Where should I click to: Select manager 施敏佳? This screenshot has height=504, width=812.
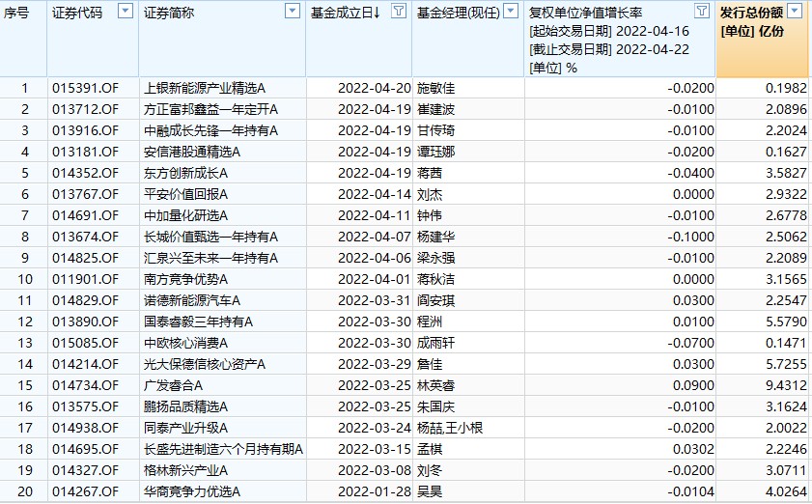click(x=436, y=88)
